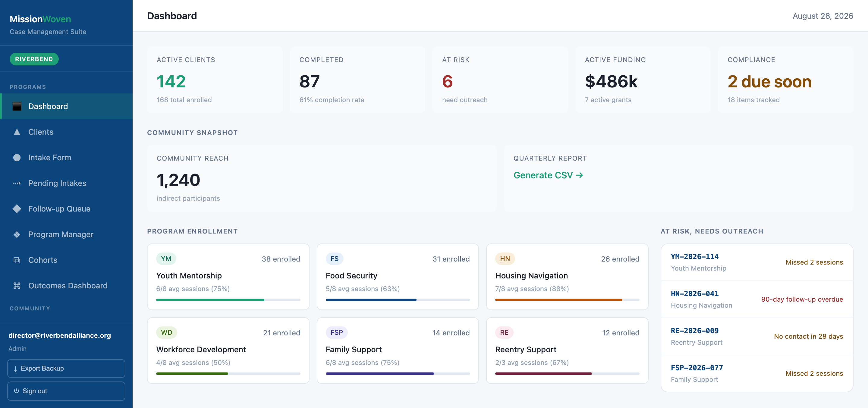The image size is (868, 408).
Task: Open Program Manager in sidebar
Action: coord(66,234)
